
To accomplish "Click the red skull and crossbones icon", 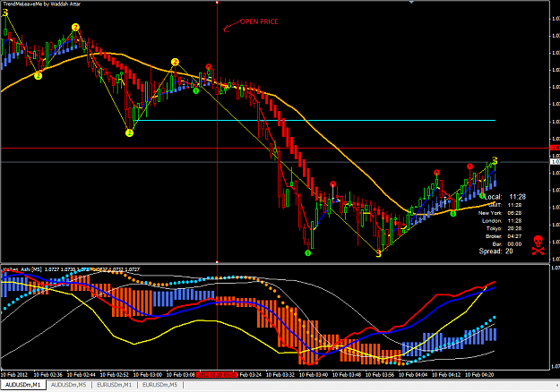I will click(538, 245).
